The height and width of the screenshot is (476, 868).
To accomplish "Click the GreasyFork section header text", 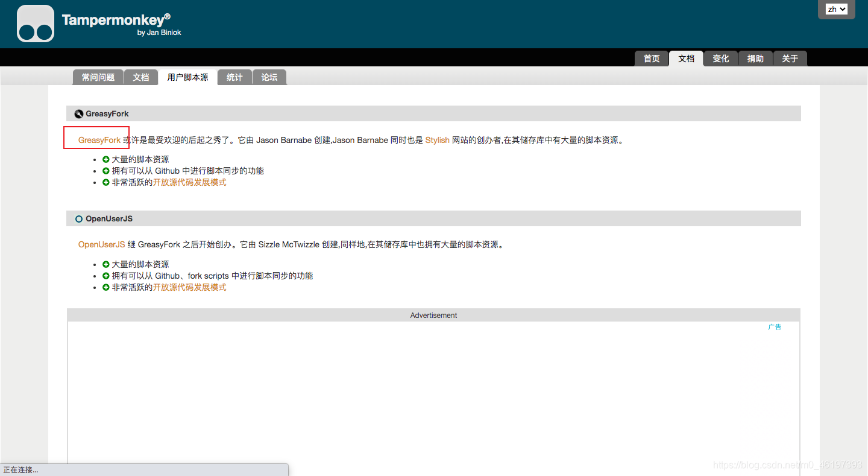I will coord(107,114).
